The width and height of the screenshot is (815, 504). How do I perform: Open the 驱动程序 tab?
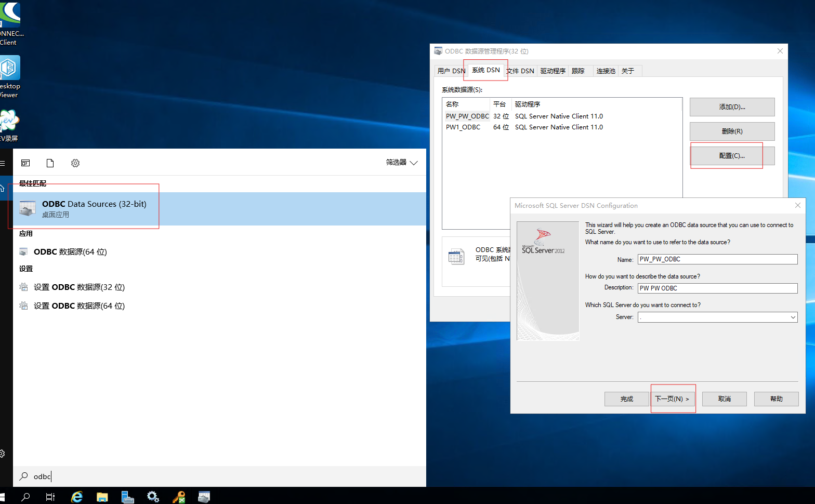(553, 71)
